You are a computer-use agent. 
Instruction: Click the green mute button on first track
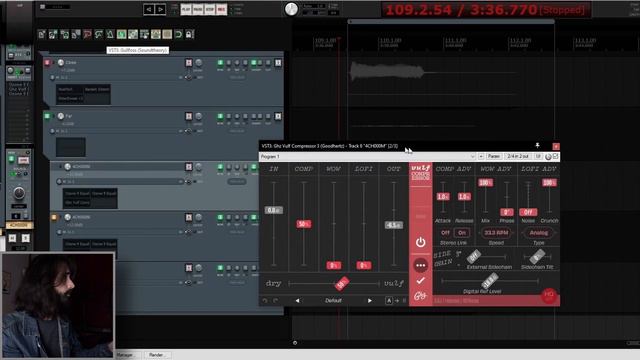point(220,62)
